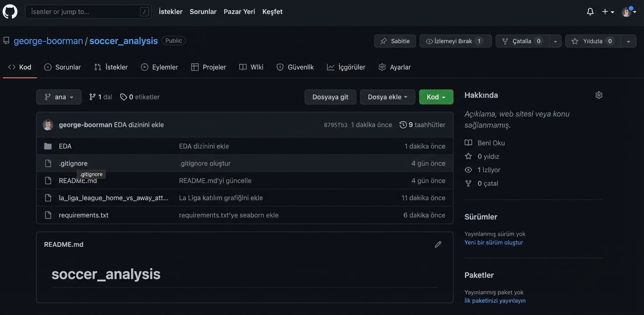Open commit history clock icon
Viewport: 644px width, 315px height.
(403, 125)
